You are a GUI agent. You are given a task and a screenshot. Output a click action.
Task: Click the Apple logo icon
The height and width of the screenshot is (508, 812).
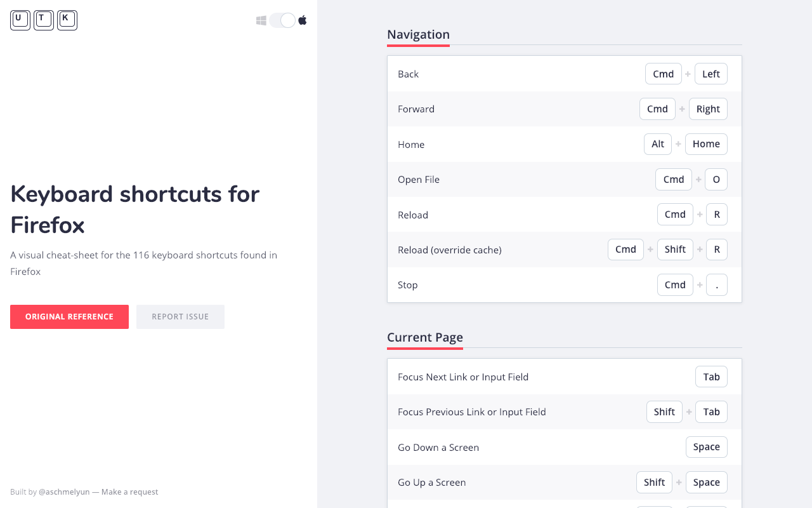(x=303, y=20)
